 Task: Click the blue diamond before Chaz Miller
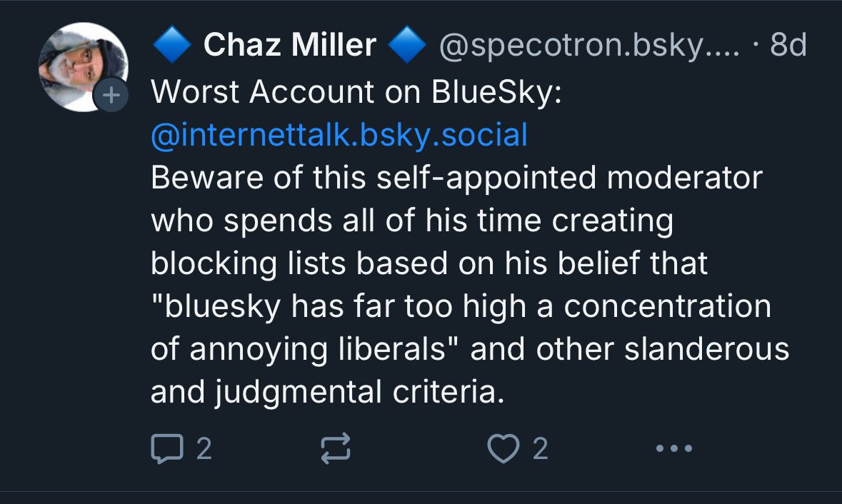click(x=171, y=46)
